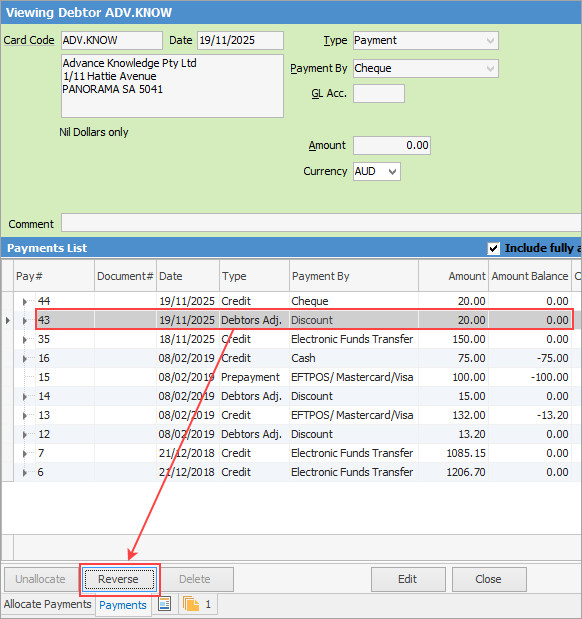Click the Cash payment by cell
582x619 pixels.
click(x=354, y=358)
